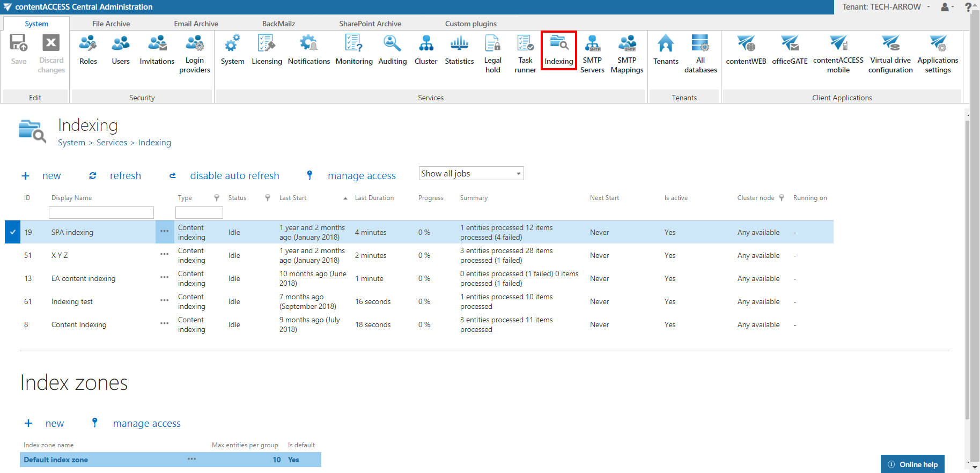The image size is (980, 473).
Task: Disable auto refresh of jobs
Action: 234,176
